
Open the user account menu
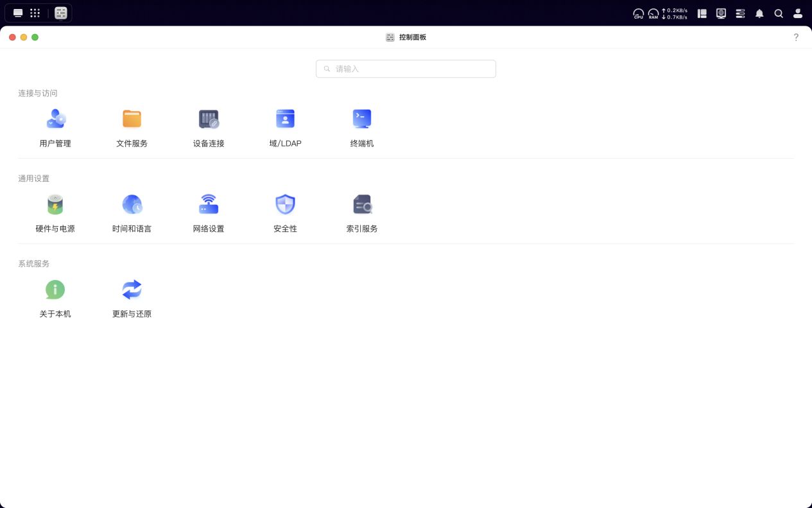tap(798, 13)
